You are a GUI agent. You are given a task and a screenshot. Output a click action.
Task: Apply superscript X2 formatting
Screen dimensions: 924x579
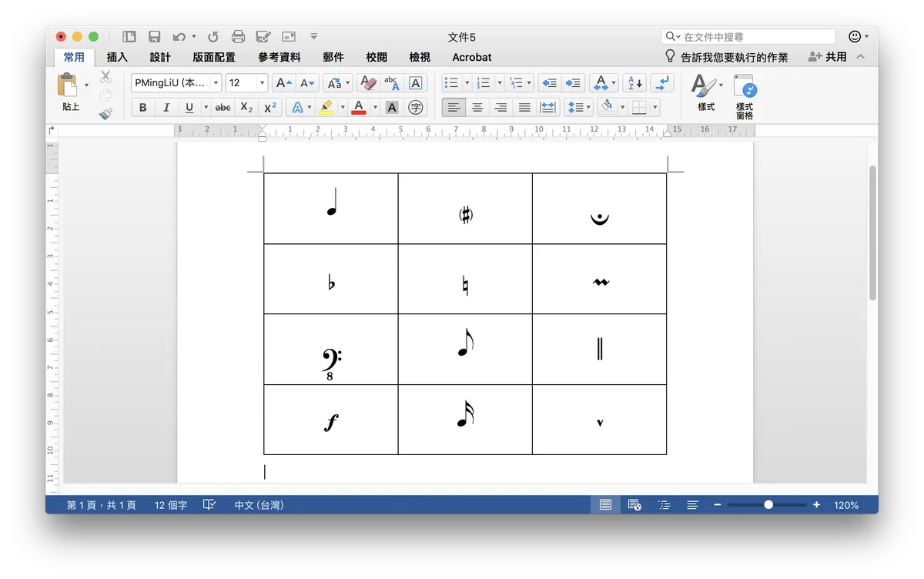coord(270,108)
